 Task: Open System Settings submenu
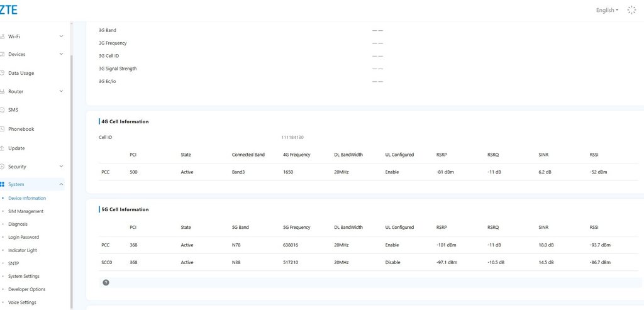point(24,276)
